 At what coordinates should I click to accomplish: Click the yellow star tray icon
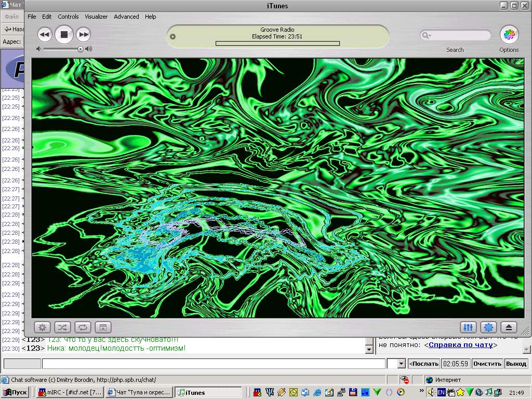point(460,393)
